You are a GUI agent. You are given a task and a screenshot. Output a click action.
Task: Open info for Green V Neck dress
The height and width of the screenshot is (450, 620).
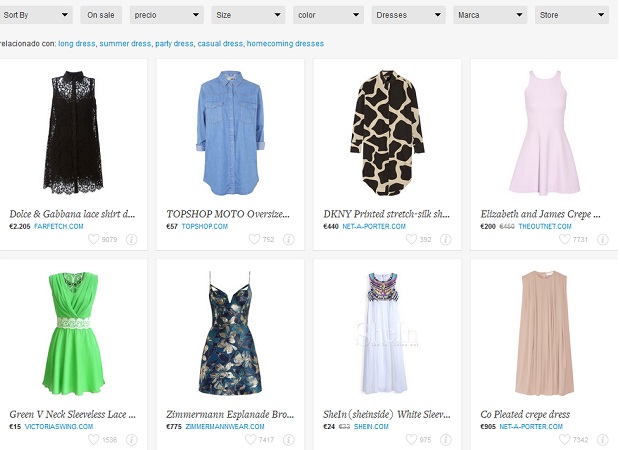point(131,440)
